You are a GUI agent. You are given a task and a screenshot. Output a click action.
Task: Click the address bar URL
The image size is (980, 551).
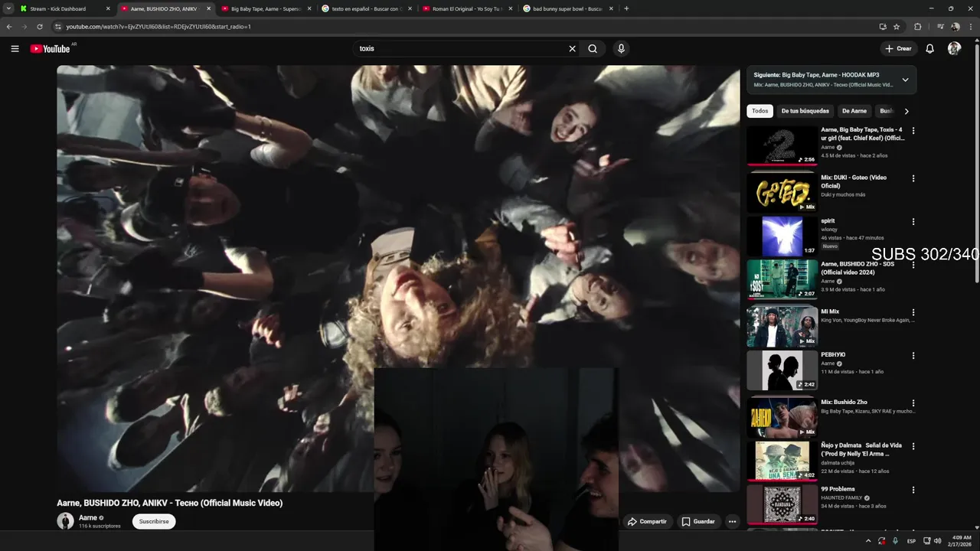tap(158, 26)
